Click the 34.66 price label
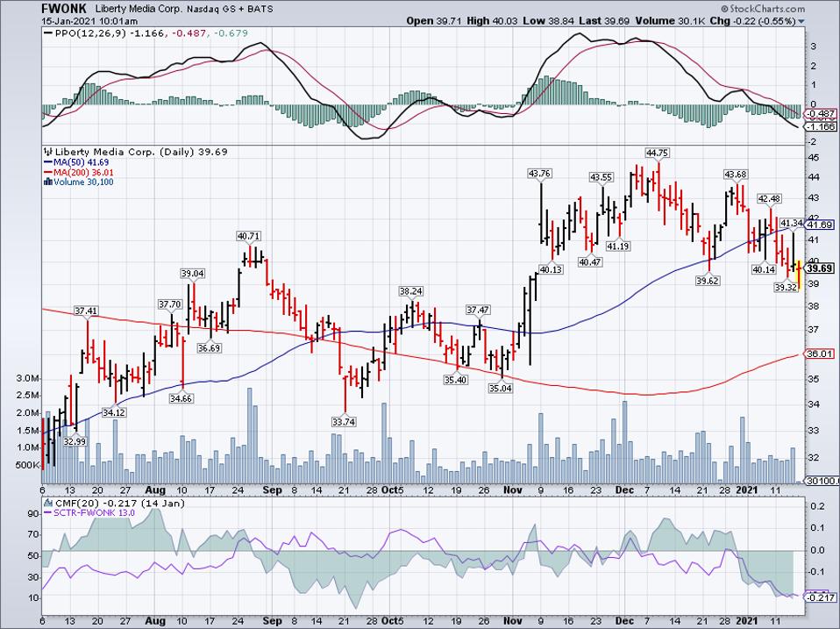The width and height of the screenshot is (840, 629). [182, 398]
